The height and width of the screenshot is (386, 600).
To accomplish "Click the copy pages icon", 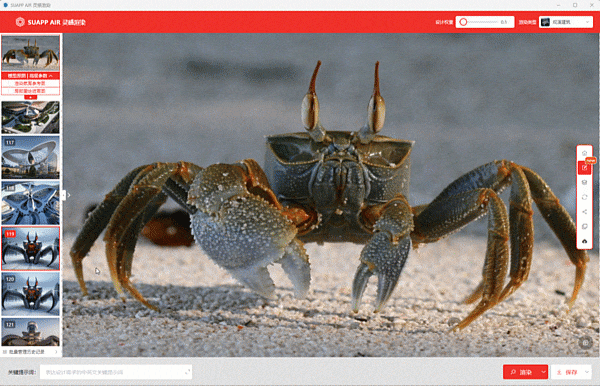I will (x=584, y=226).
